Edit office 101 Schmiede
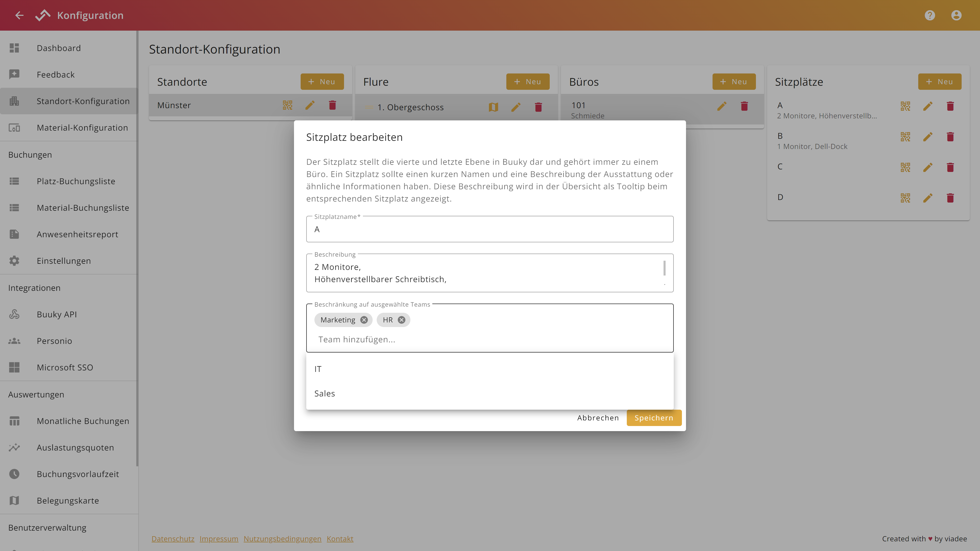The height and width of the screenshot is (551, 980). pyautogui.click(x=722, y=106)
